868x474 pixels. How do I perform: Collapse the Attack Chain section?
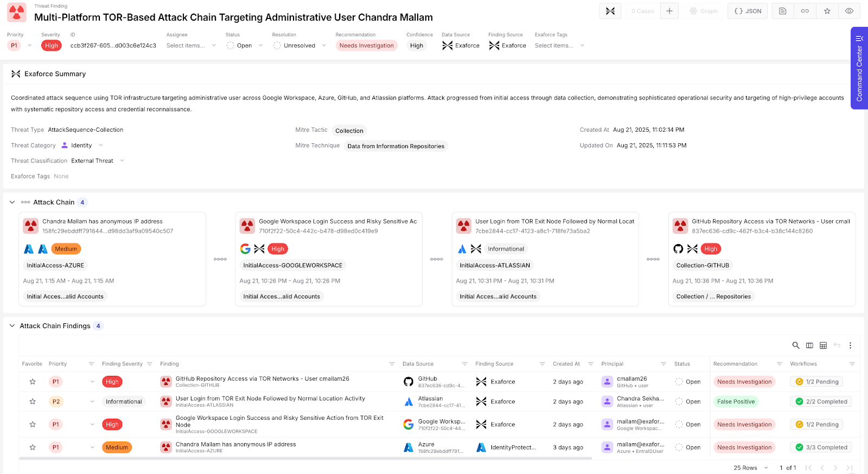pos(12,202)
